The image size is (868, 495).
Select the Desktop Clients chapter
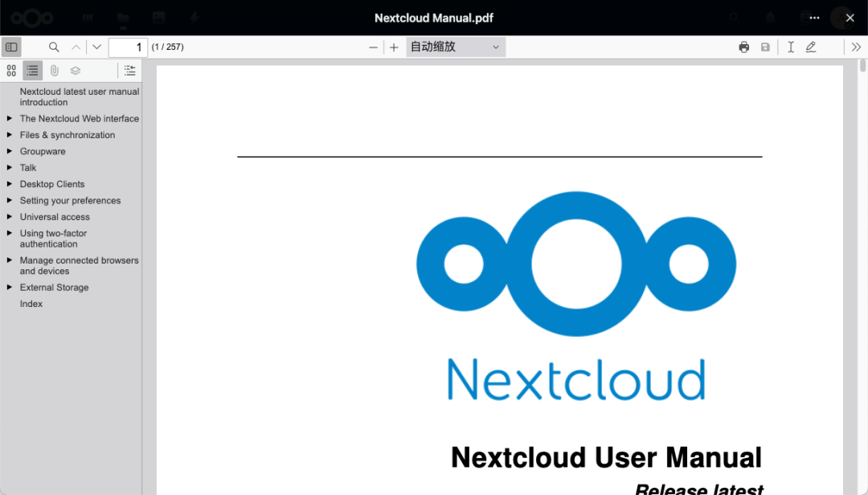click(x=51, y=184)
